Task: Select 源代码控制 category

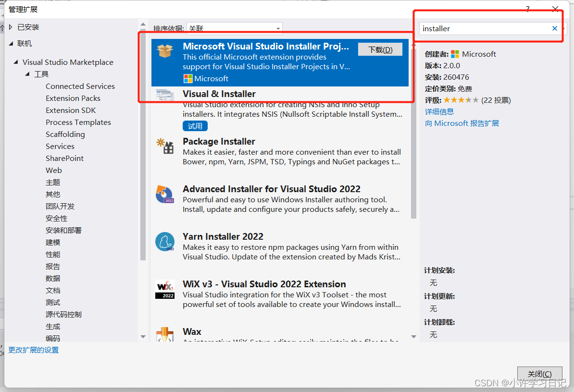Action: pyautogui.click(x=63, y=315)
